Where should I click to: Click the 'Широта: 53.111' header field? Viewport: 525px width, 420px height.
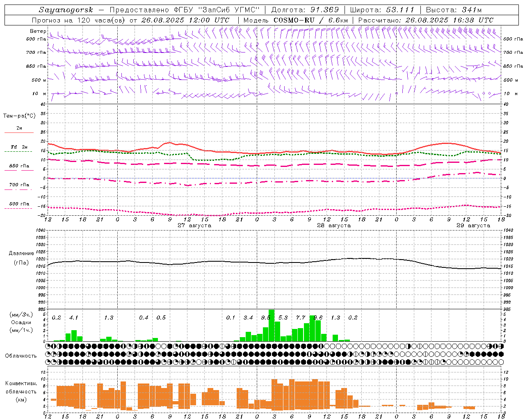coord(382,10)
